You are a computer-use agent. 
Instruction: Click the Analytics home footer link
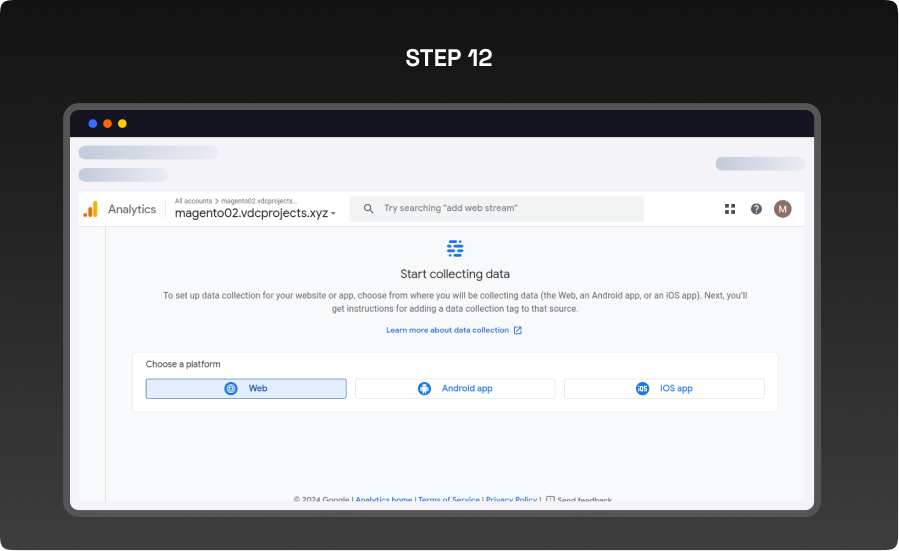point(384,499)
